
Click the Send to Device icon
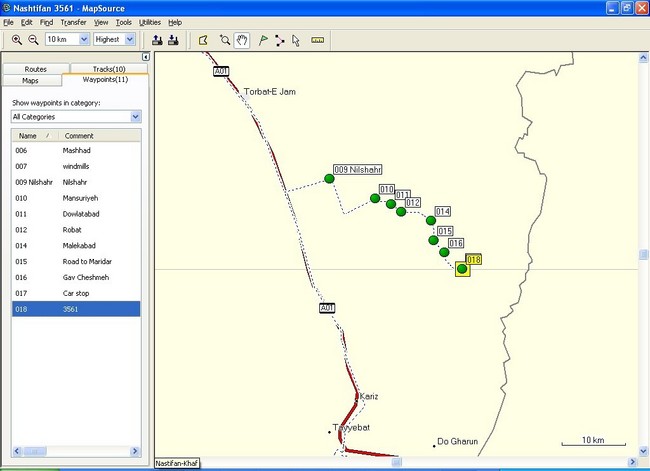click(157, 40)
